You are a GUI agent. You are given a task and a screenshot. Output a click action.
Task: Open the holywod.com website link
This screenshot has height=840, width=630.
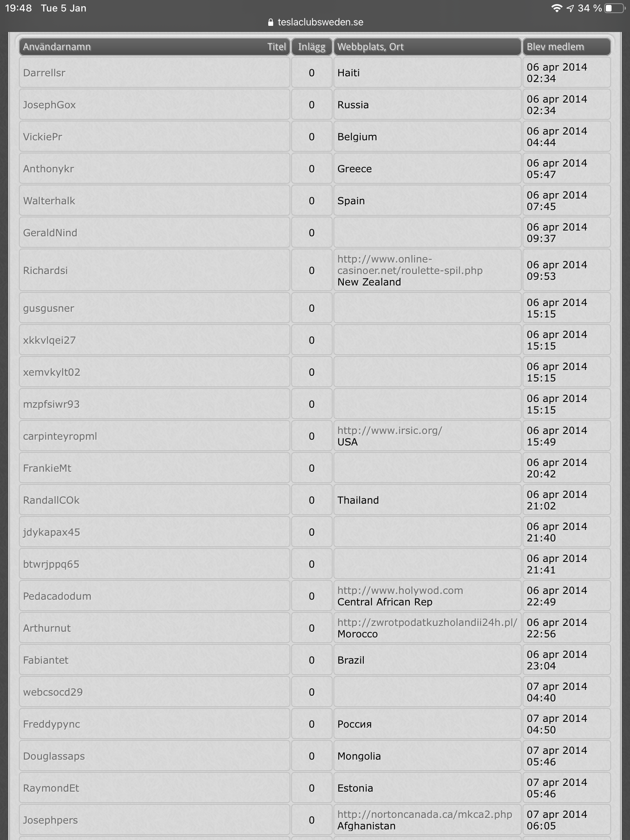400,591
